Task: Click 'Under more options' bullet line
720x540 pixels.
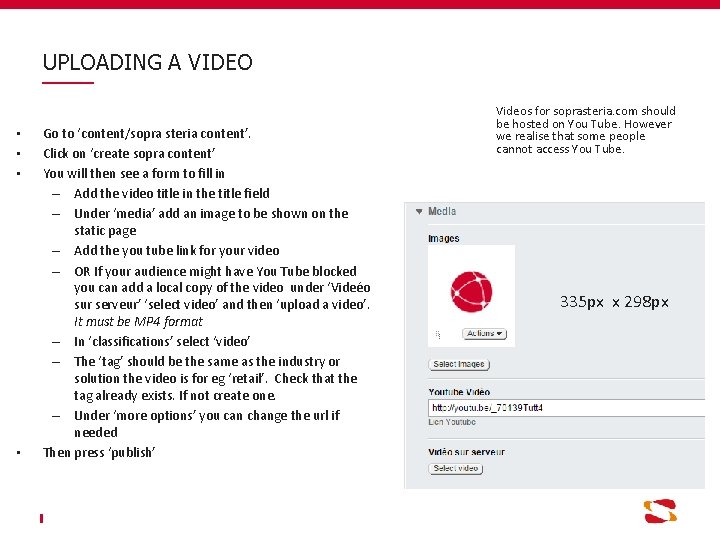Action: (207, 424)
